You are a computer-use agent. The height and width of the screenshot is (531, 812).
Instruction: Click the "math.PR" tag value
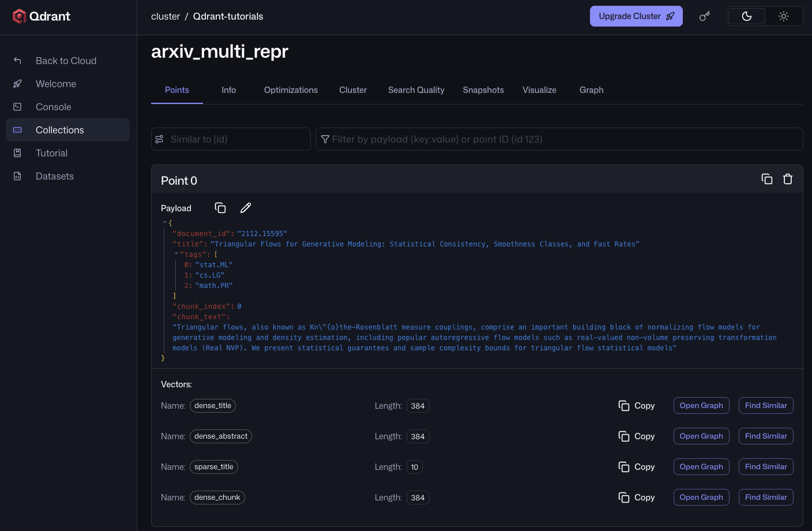coord(214,286)
